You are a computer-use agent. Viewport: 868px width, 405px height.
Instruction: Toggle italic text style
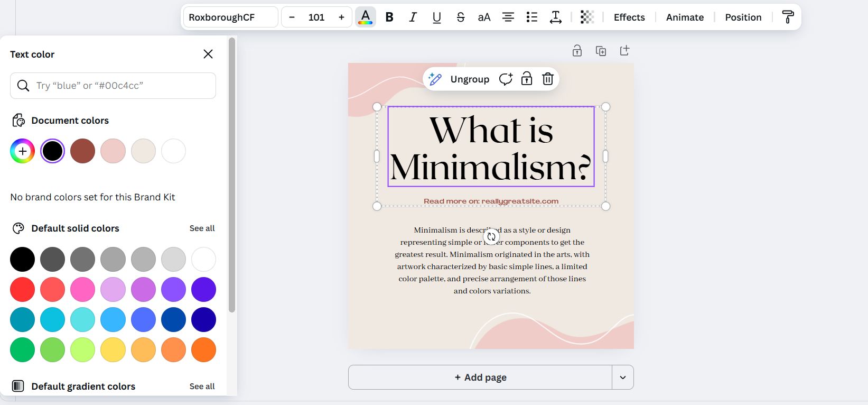point(413,17)
